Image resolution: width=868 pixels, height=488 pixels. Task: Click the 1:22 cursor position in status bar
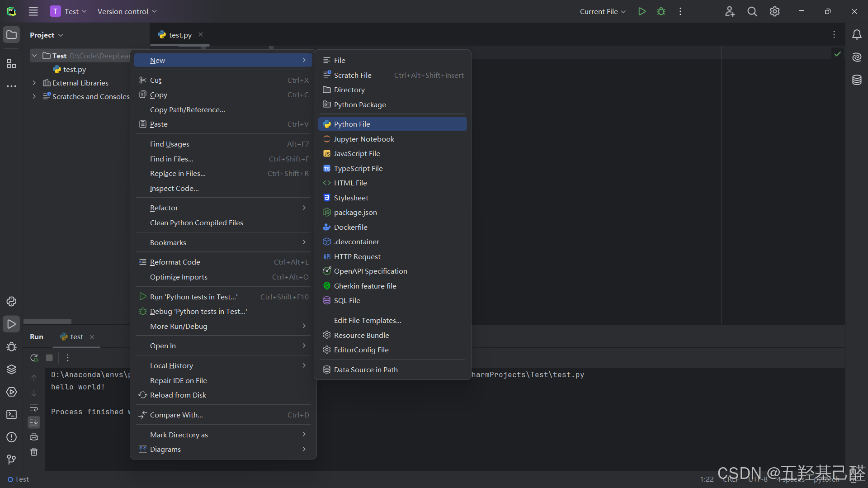click(x=707, y=479)
